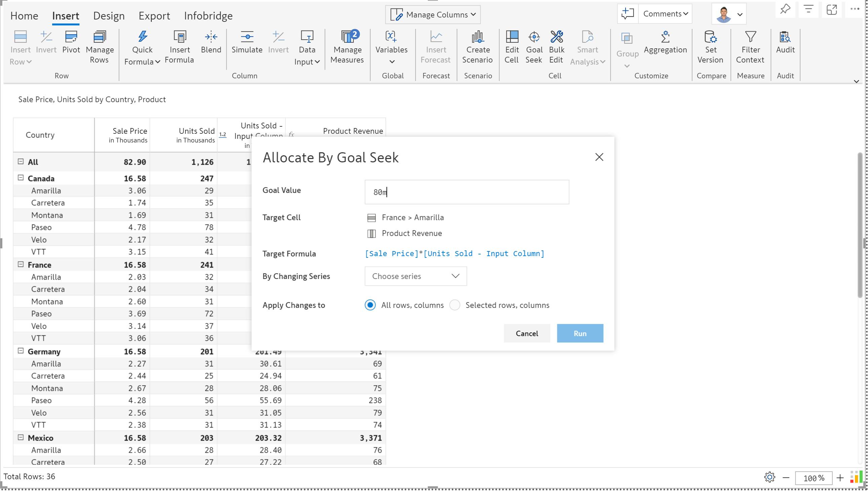
Task: Collapse the Germany row group
Action: pyautogui.click(x=21, y=351)
